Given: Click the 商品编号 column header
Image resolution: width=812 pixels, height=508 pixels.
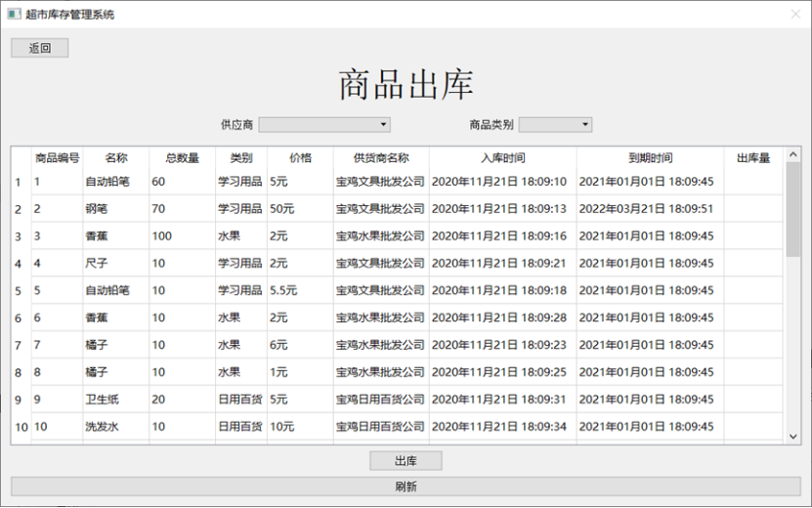Looking at the screenshot, I should (57, 158).
